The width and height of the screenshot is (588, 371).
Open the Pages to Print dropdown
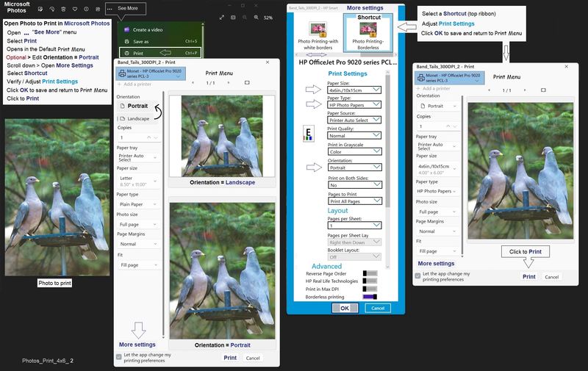354,201
